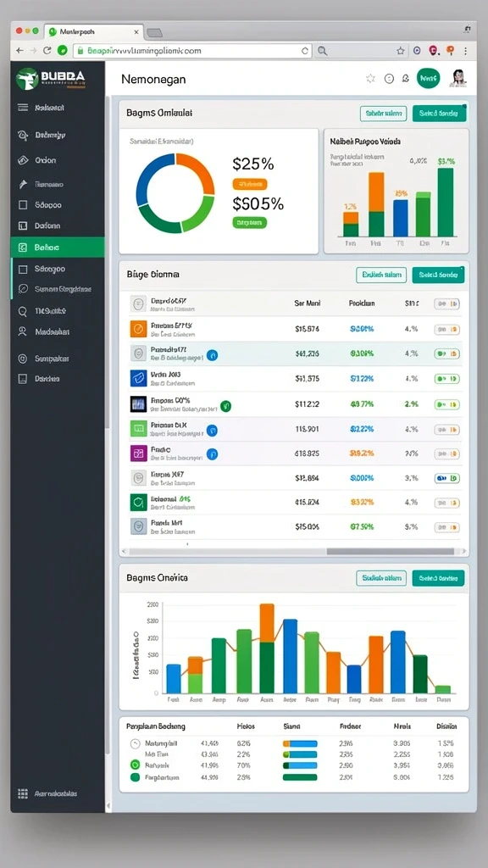Click the star icon beside the Nemonegan title
Image resolution: width=488 pixels, height=868 pixels.
click(x=371, y=79)
